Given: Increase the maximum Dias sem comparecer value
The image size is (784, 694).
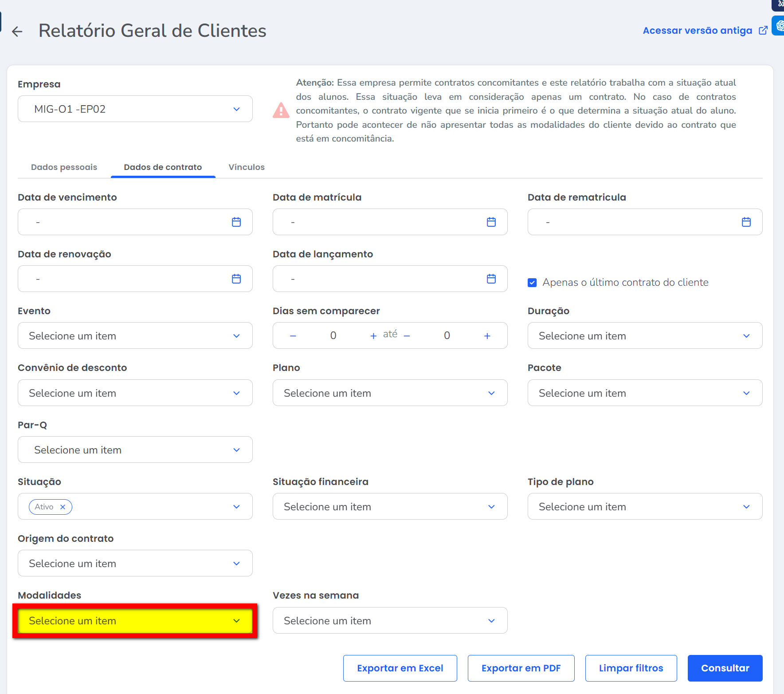Looking at the screenshot, I should click(487, 336).
